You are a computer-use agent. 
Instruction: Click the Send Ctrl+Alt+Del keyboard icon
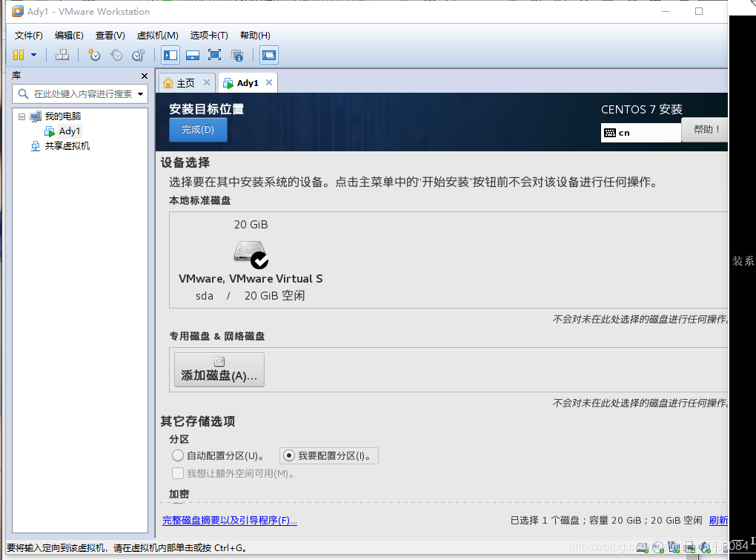[x=62, y=55]
